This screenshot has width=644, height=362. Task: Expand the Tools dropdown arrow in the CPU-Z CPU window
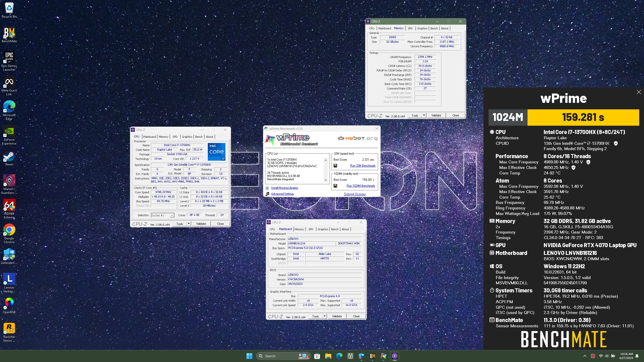click(189, 223)
